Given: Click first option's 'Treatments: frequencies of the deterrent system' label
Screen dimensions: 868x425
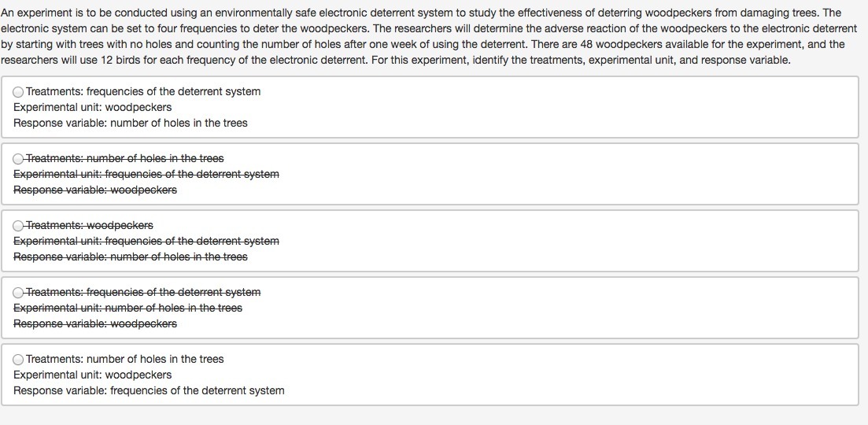Looking at the screenshot, I should (143, 91).
